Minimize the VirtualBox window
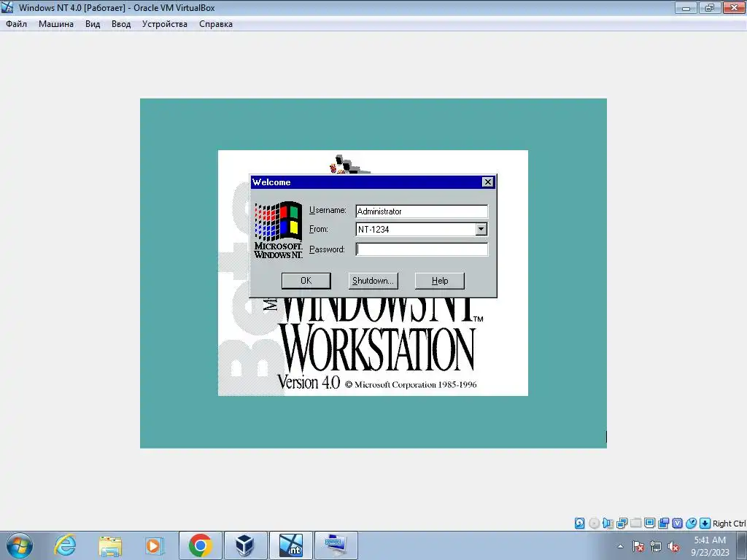 point(686,7)
